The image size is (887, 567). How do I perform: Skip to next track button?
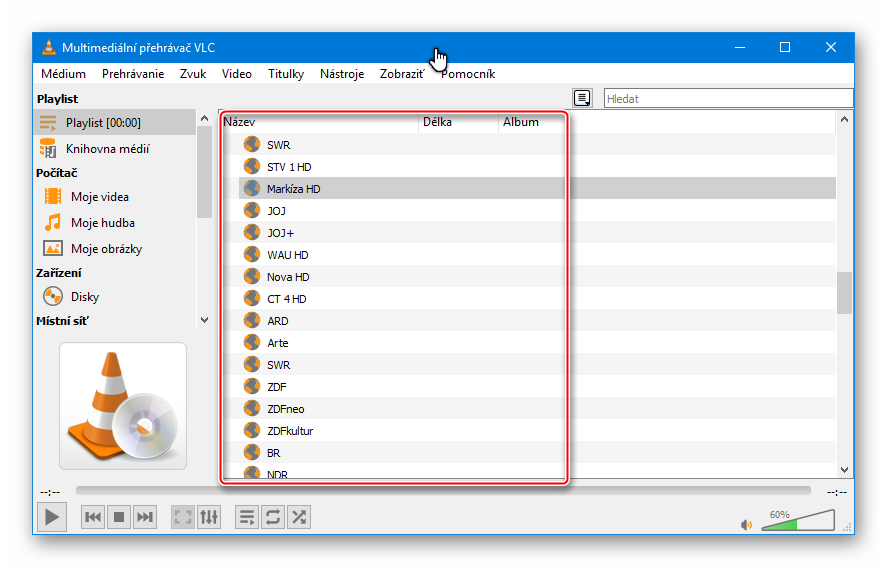click(x=145, y=517)
